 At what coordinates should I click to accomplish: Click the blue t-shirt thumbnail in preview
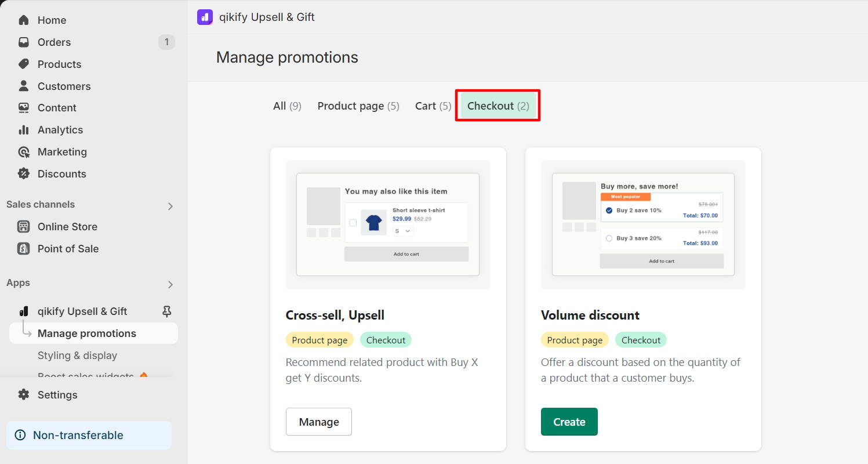tap(374, 223)
